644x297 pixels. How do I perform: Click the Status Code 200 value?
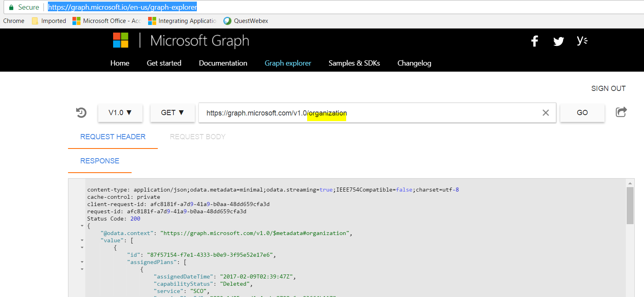(x=135, y=219)
